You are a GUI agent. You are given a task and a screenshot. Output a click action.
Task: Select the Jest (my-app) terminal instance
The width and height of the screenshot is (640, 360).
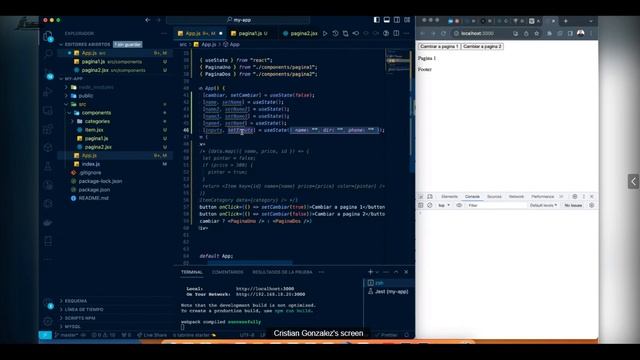[x=388, y=291]
